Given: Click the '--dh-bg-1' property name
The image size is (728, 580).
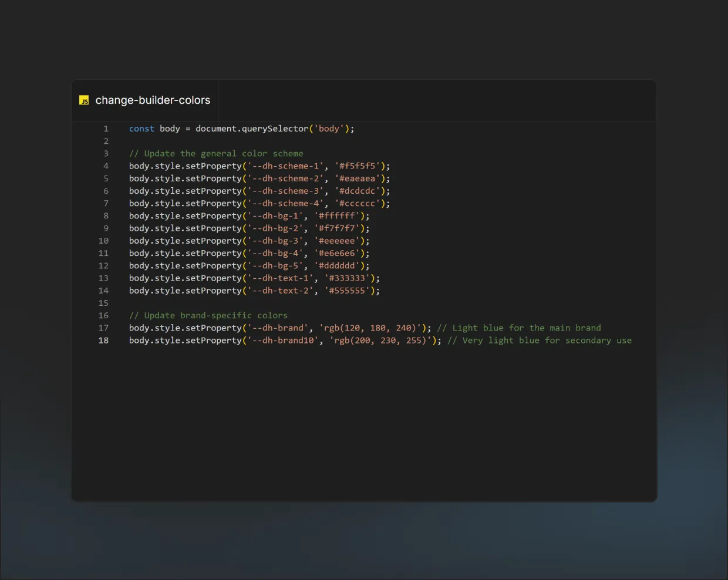Looking at the screenshot, I should [x=275, y=216].
